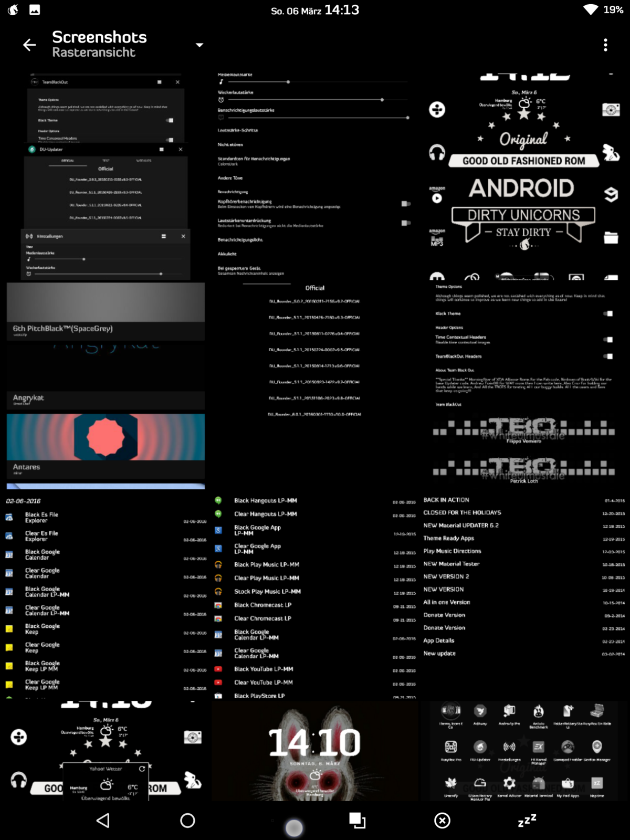This screenshot has width=630, height=840.
Task: Expand the view mode dropdown arrow
Action: coord(199,45)
